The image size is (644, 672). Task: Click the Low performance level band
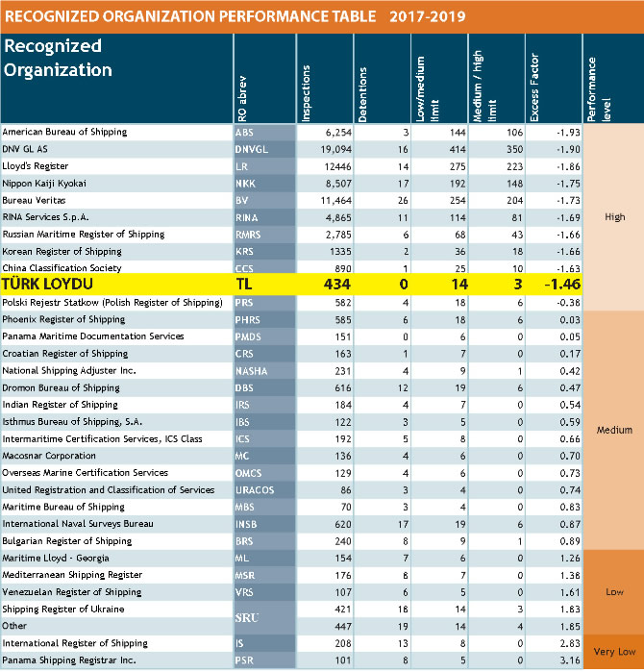615,592
